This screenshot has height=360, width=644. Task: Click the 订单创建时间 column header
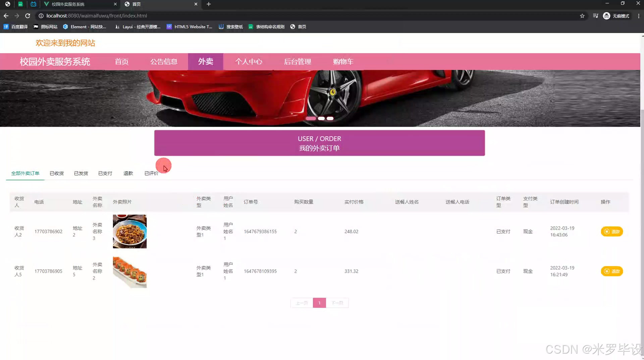[564, 202]
